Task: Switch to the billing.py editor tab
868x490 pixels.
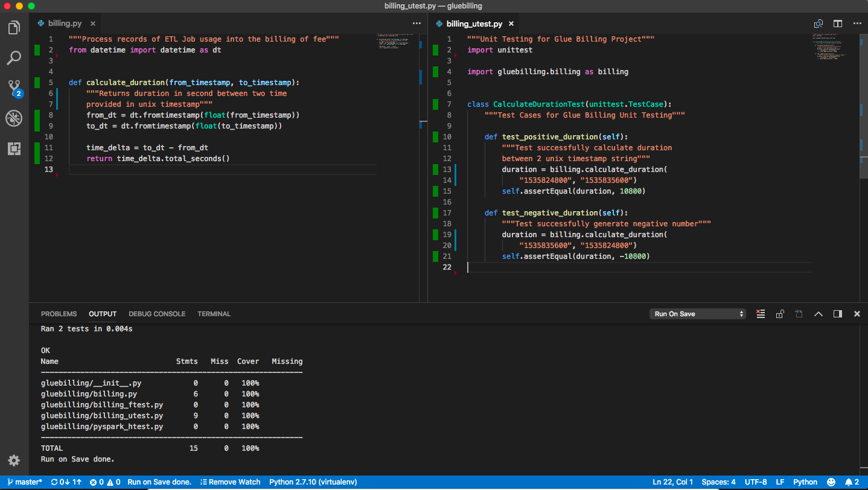Action: [x=64, y=24]
